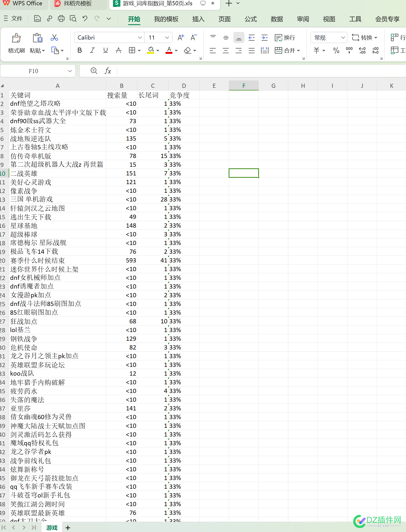This screenshot has height=532, width=406.
Task: Toggle middle vertical alignment
Action: click(226, 38)
